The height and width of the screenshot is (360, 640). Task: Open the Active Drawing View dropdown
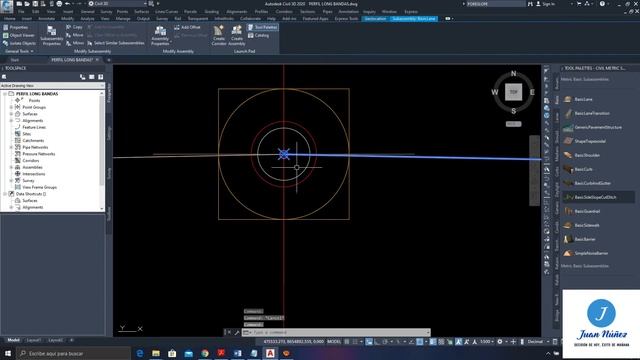pyautogui.click(x=52, y=86)
